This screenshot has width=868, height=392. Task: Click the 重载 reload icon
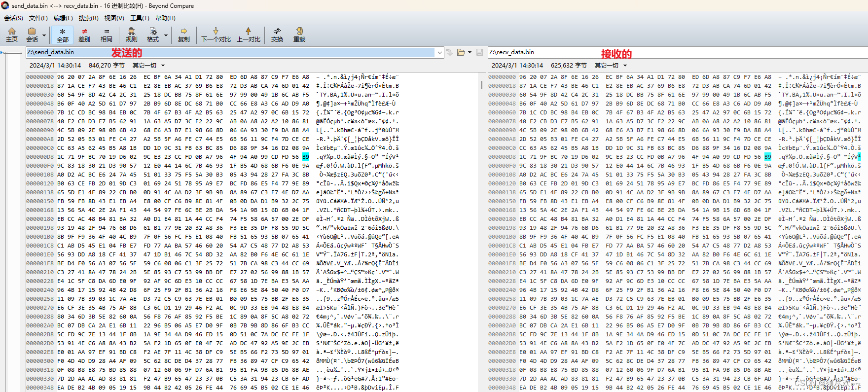click(x=299, y=35)
